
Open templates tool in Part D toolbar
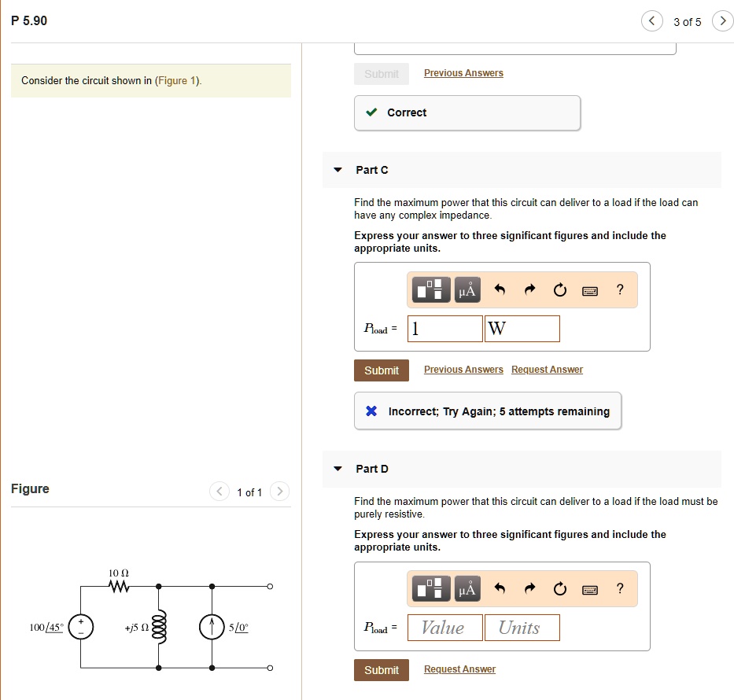coord(431,588)
